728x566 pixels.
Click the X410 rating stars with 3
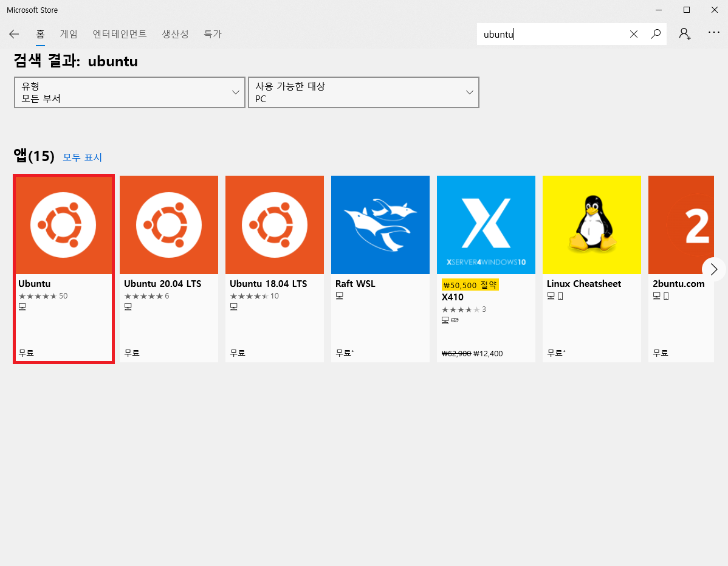coord(464,309)
